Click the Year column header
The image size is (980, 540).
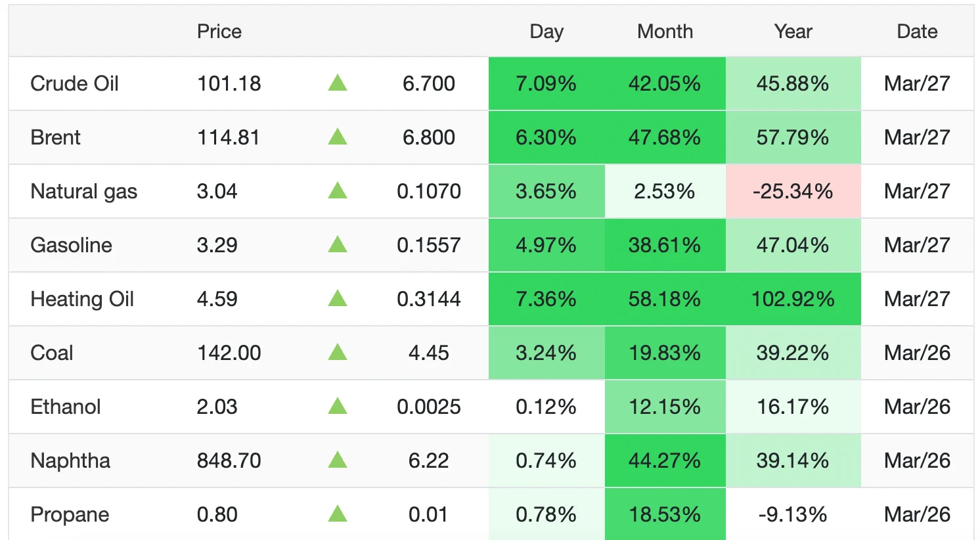coord(793,32)
